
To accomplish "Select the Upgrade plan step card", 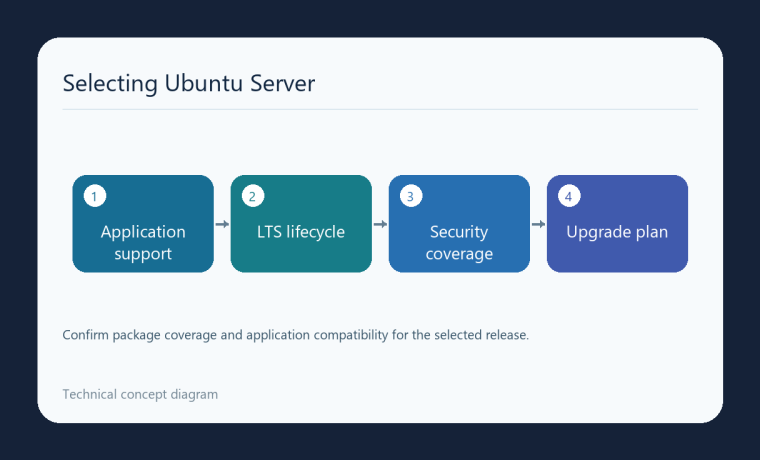I will pyautogui.click(x=617, y=224).
